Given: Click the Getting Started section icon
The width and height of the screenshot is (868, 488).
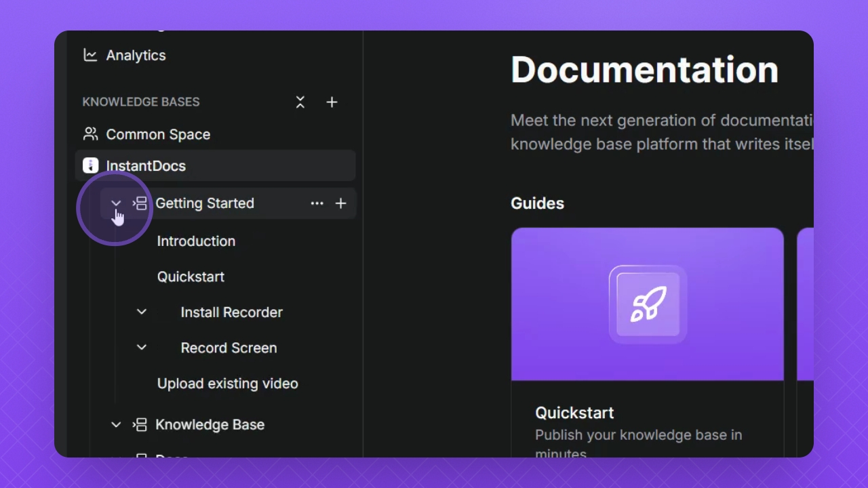Looking at the screenshot, I should pos(140,203).
